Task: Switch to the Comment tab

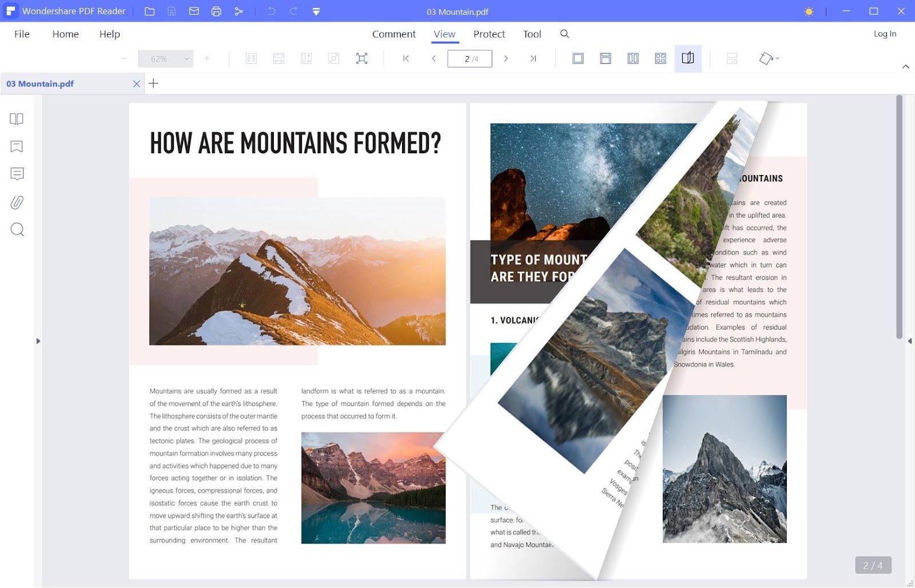Action: pyautogui.click(x=393, y=34)
